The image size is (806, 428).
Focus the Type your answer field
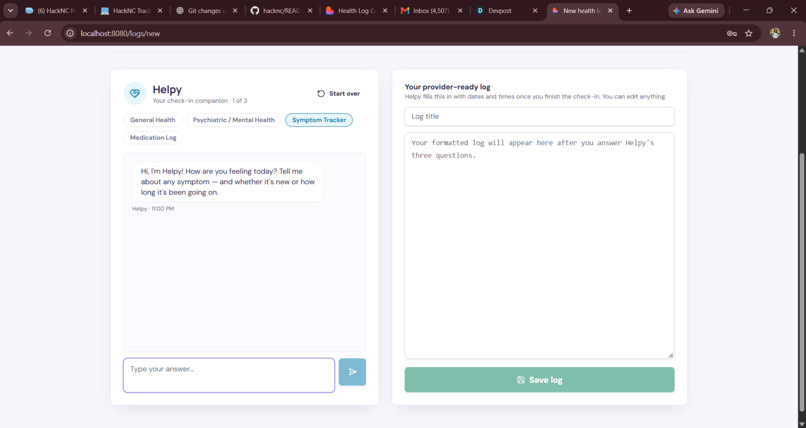(x=229, y=375)
